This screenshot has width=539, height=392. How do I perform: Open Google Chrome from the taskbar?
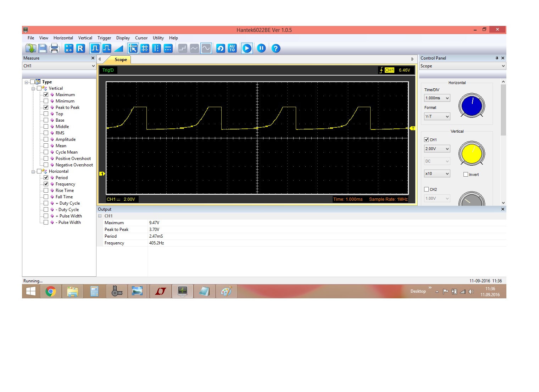[x=51, y=292]
